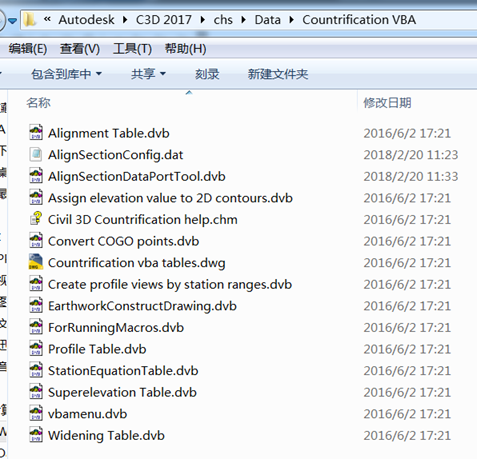Expand the arrow after Data breadcrumb

pyautogui.click(x=292, y=20)
